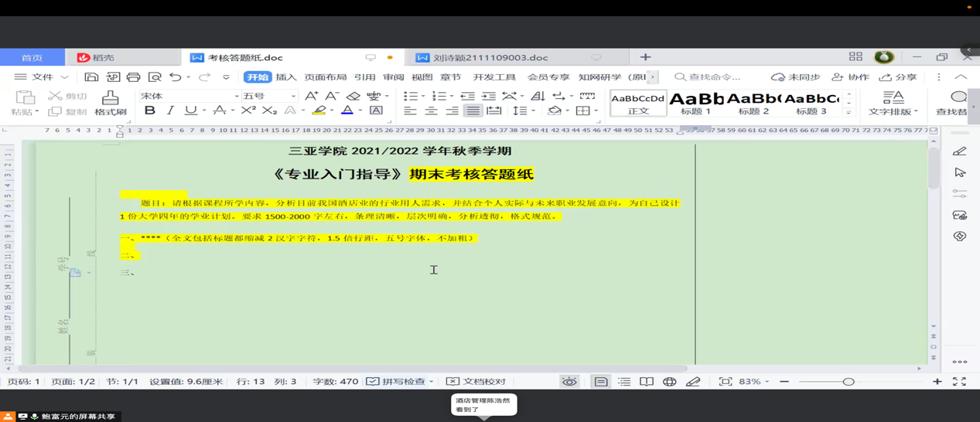Click the clear formatting eraser icon
Screen dimensions: 980x422
tap(353, 96)
